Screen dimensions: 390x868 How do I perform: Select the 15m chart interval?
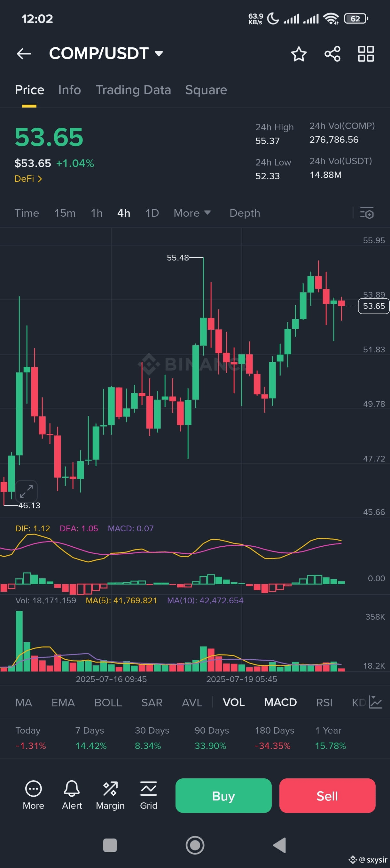(65, 213)
